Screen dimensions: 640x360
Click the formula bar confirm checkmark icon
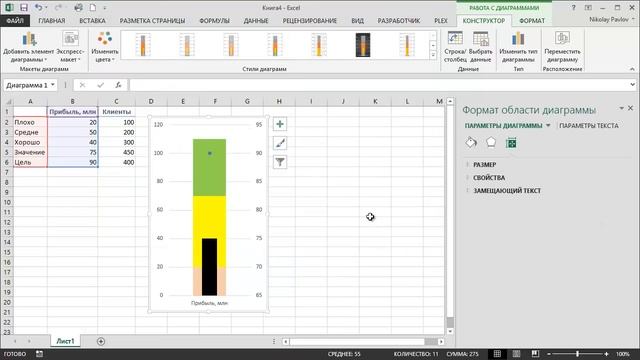tap(100, 85)
